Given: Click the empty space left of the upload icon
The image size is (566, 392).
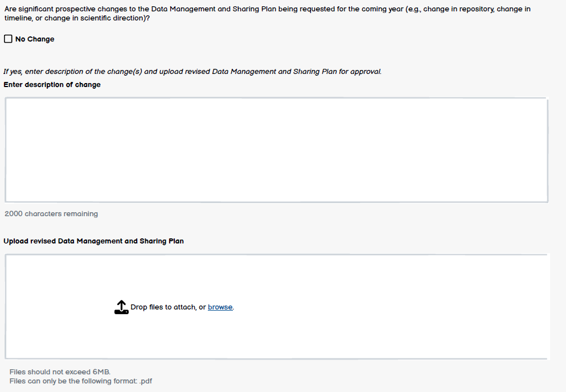Looking at the screenshot, I should pyautogui.click(x=57, y=307).
